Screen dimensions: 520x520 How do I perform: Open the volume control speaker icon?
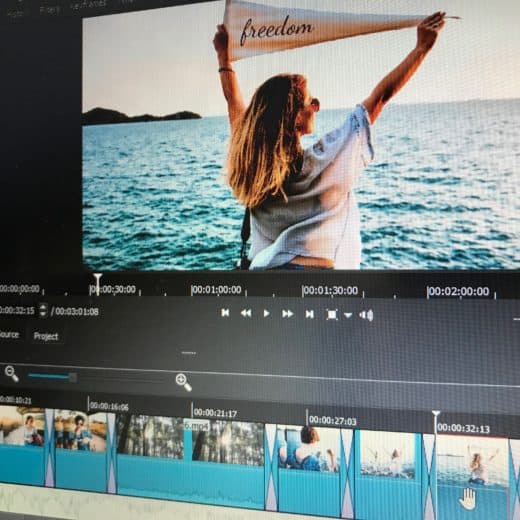[366, 315]
